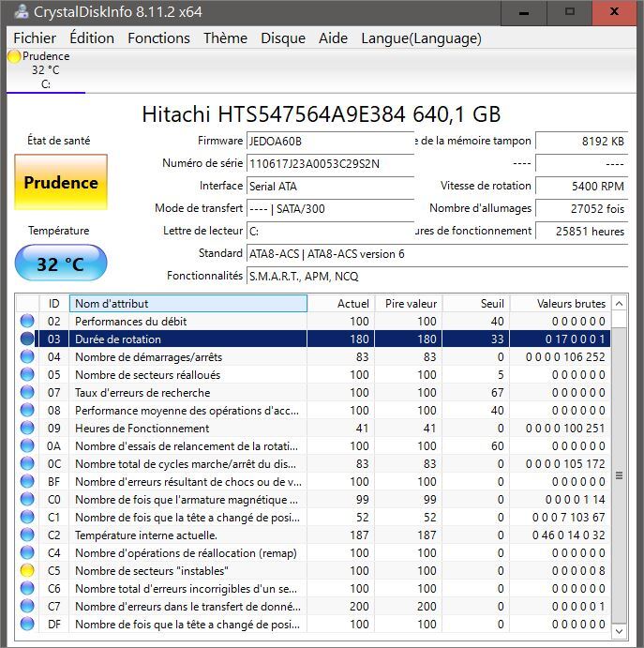644x648 pixels.
Task: Click the blue status dot for attribute C4
Action: (x=27, y=552)
